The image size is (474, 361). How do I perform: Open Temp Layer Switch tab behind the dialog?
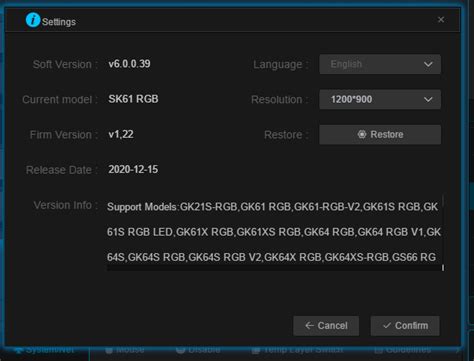click(297, 349)
